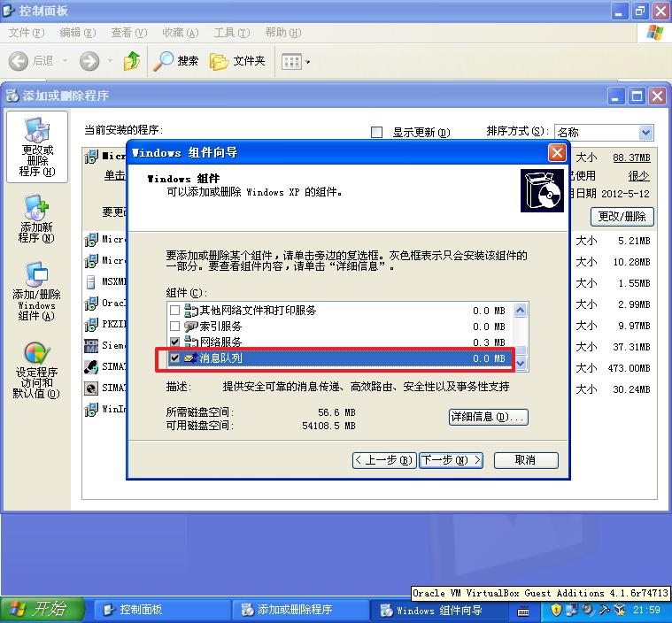Click the MSXML program list icon
Screen dimensions: 672x623
91,282
